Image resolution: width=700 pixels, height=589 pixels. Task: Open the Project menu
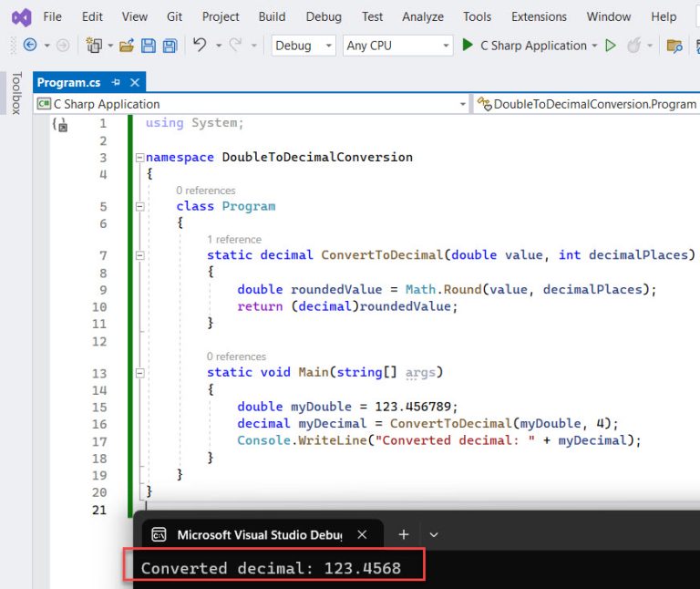(221, 17)
